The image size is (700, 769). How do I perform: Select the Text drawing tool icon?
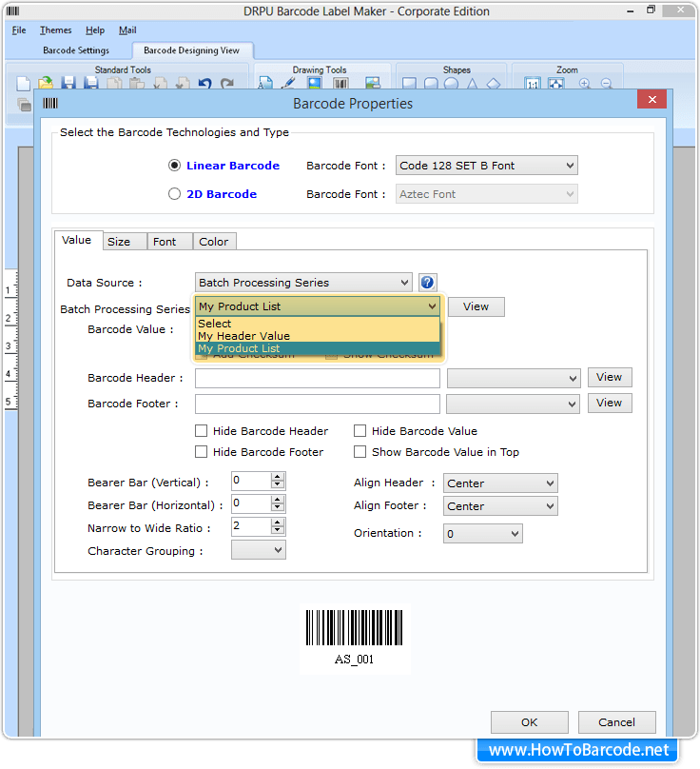tap(265, 83)
